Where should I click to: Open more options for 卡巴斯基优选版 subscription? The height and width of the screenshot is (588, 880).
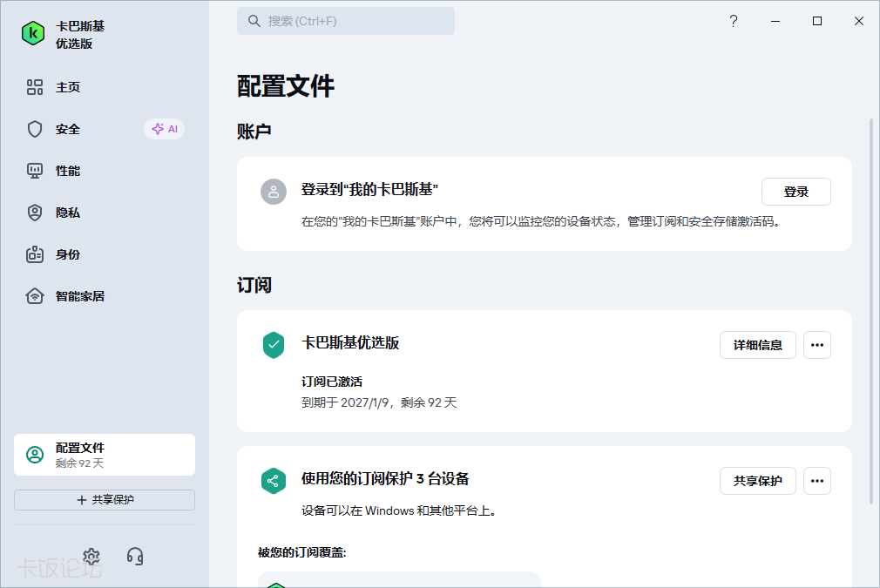click(x=817, y=345)
